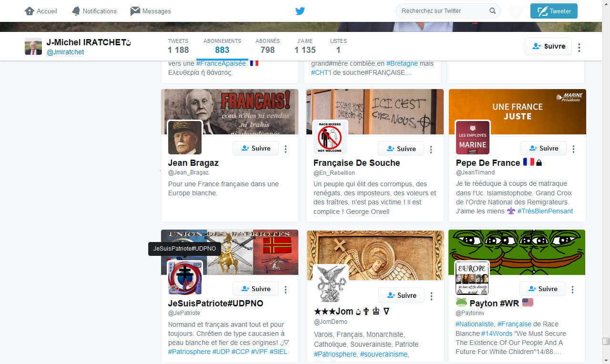Open the Tweets tab (1 188)
Viewport: 610px width, 364px height.
178,46
